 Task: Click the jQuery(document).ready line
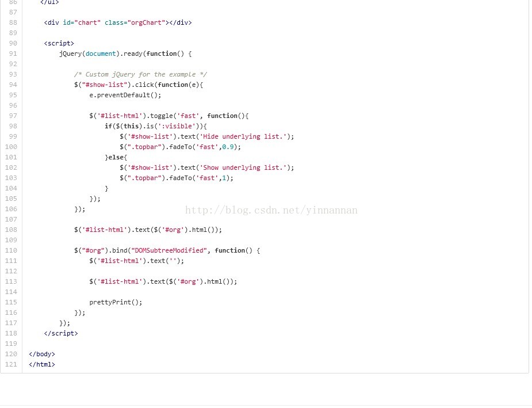pyautogui.click(x=125, y=54)
